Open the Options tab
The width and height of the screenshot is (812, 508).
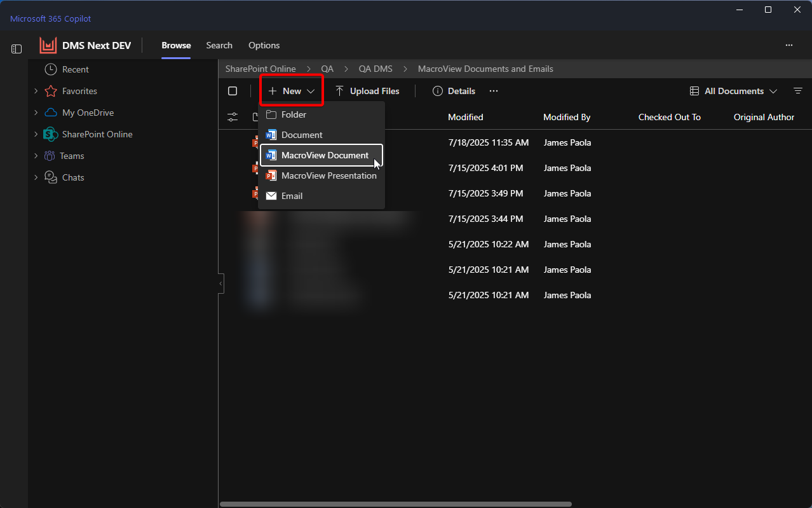(264, 45)
